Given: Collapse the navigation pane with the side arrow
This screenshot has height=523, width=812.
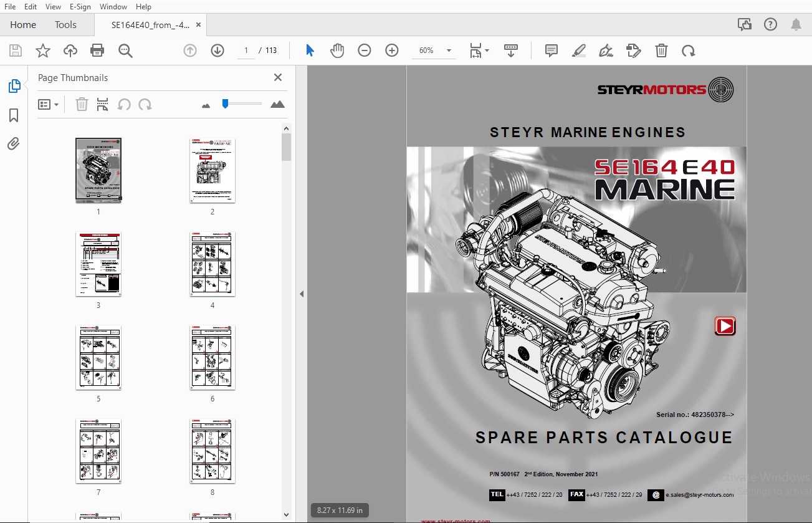Looking at the screenshot, I should 302,294.
